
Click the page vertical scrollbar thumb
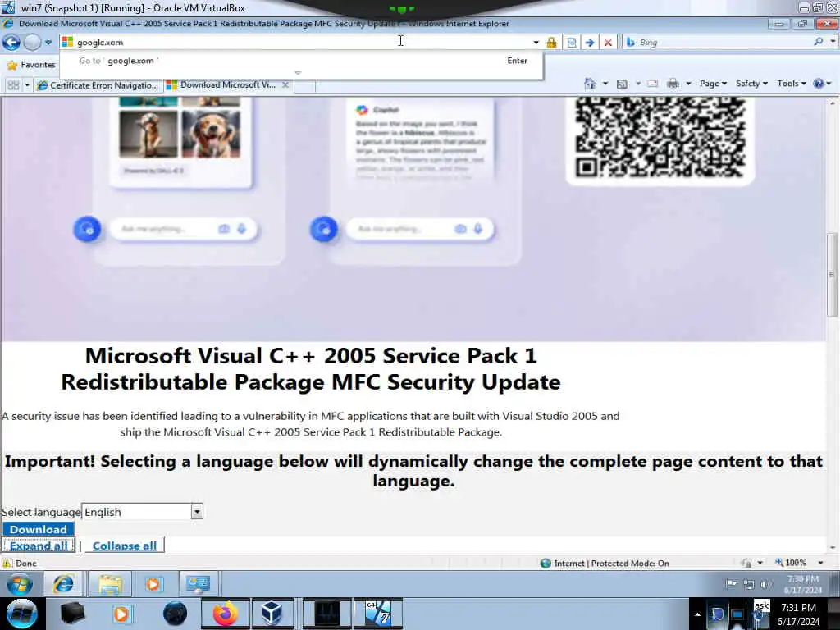click(832, 274)
